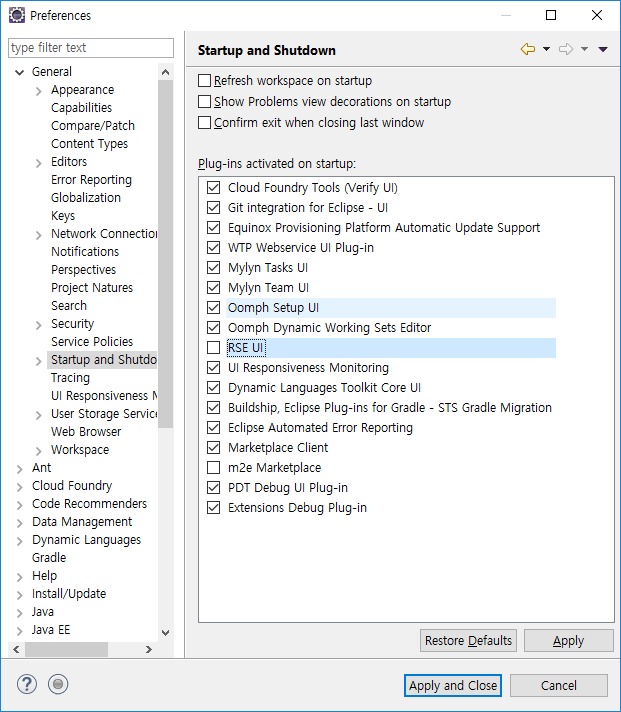This screenshot has width=621, height=712.
Task: Click the forward navigation arrow icon
Action: click(566, 49)
